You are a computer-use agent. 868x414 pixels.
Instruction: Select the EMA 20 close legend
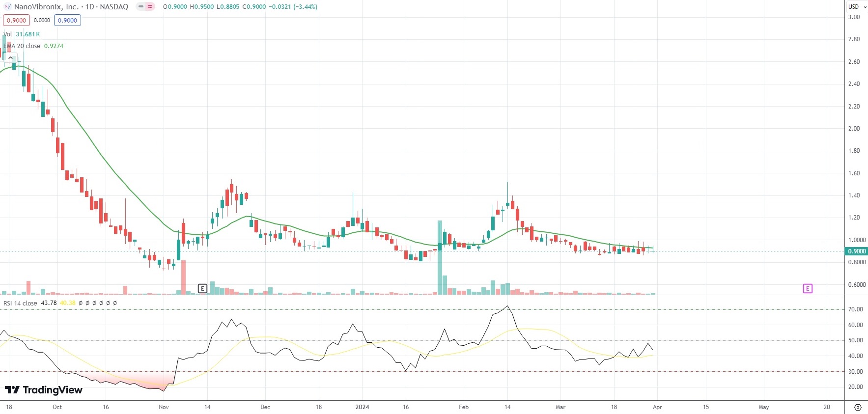pos(22,46)
